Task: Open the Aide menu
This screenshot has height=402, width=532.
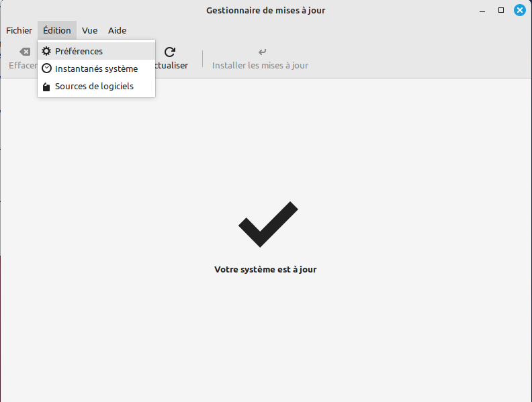Action: pyautogui.click(x=117, y=30)
